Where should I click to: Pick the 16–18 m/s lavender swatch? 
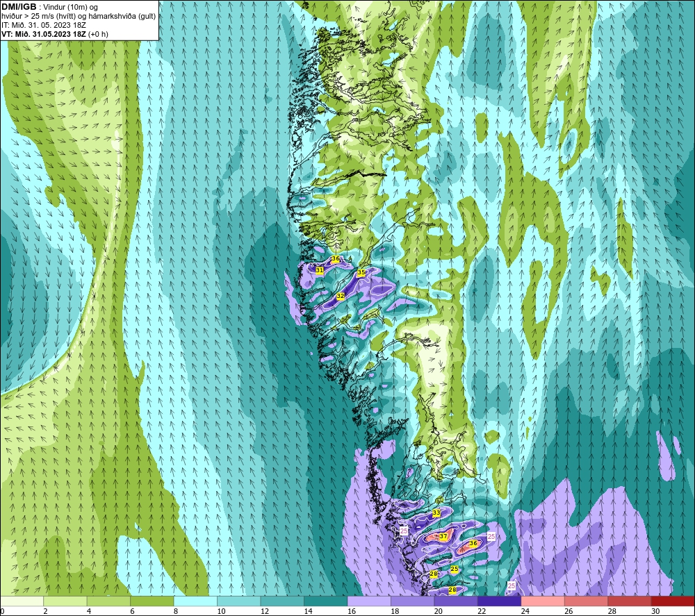point(369,601)
